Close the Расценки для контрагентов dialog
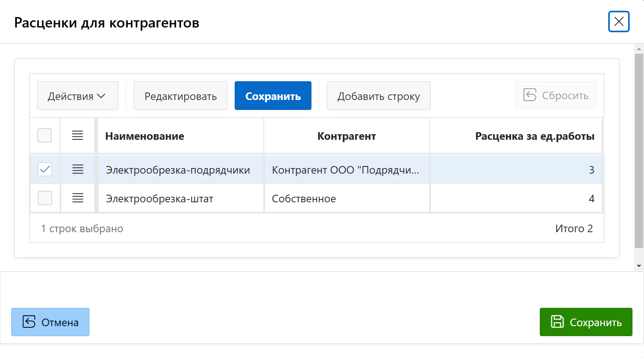Image resolution: width=644 pixels, height=358 pixels. (x=619, y=22)
